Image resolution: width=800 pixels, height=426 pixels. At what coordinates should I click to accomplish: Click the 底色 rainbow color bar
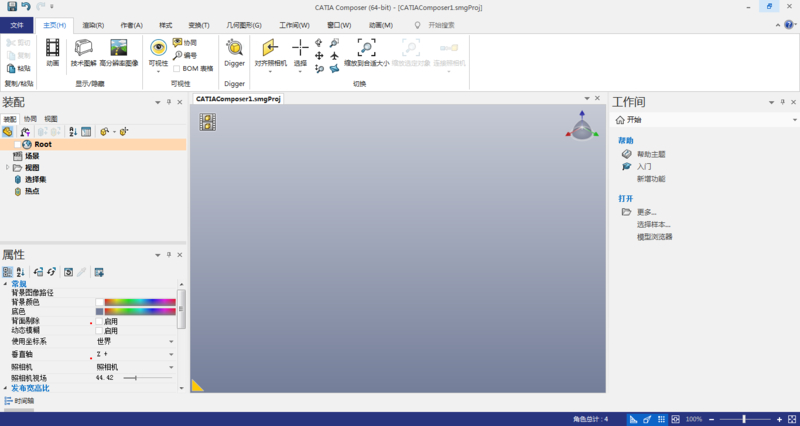click(140, 311)
